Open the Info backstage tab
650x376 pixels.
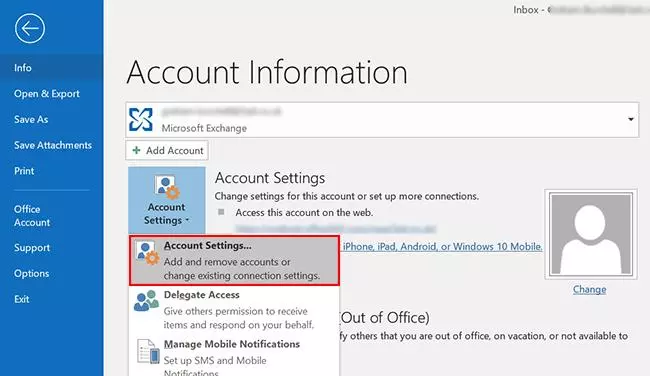51,68
